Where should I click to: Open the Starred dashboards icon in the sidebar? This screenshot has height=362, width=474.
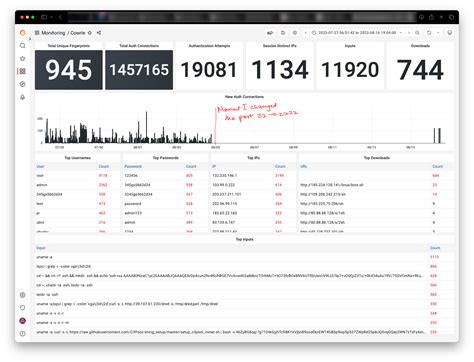pyautogui.click(x=22, y=58)
